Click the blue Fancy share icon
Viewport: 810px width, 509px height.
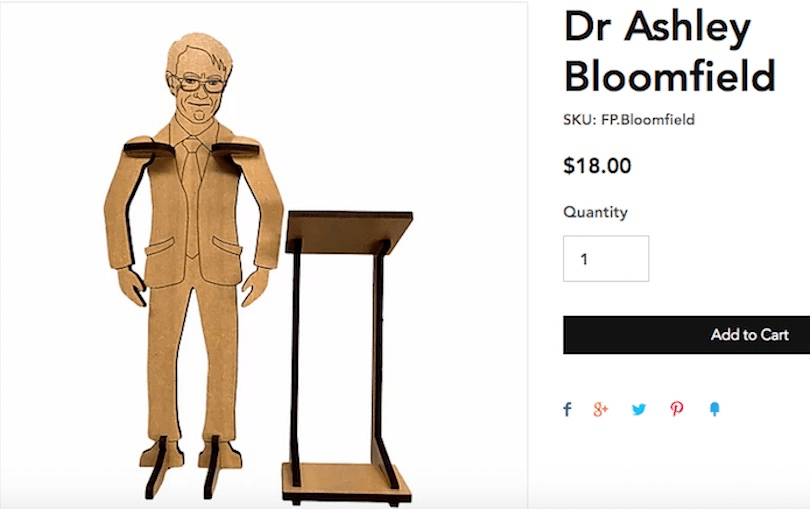pyautogui.click(x=714, y=409)
